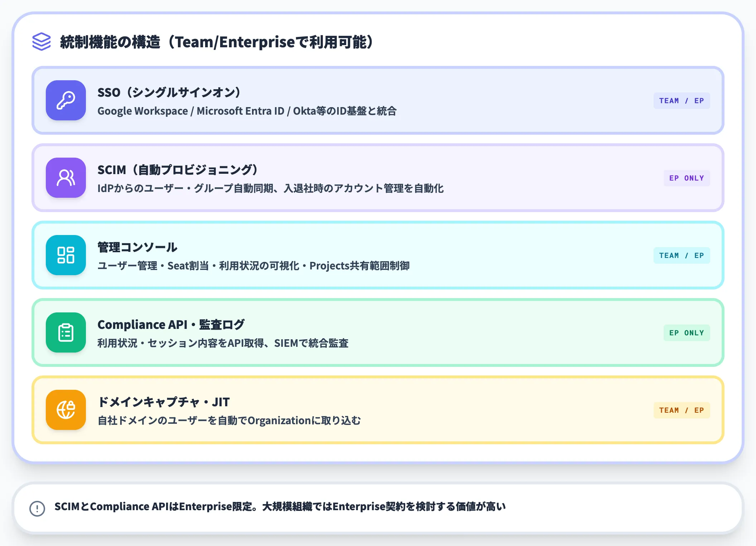Click the description starting with IdPからのユーザー・グループ自動同期
This screenshot has width=756, height=546.
click(271, 188)
